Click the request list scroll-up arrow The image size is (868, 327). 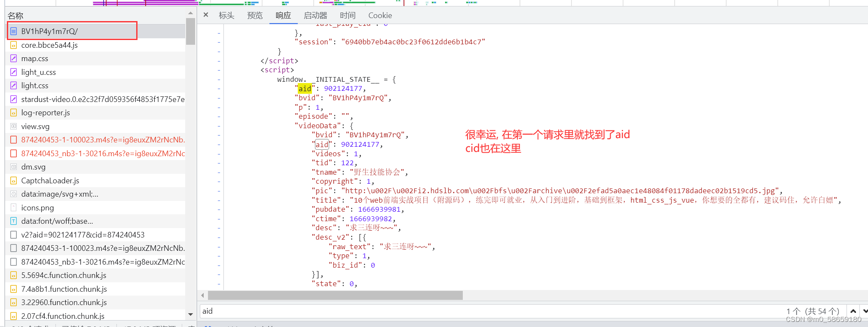(190, 13)
